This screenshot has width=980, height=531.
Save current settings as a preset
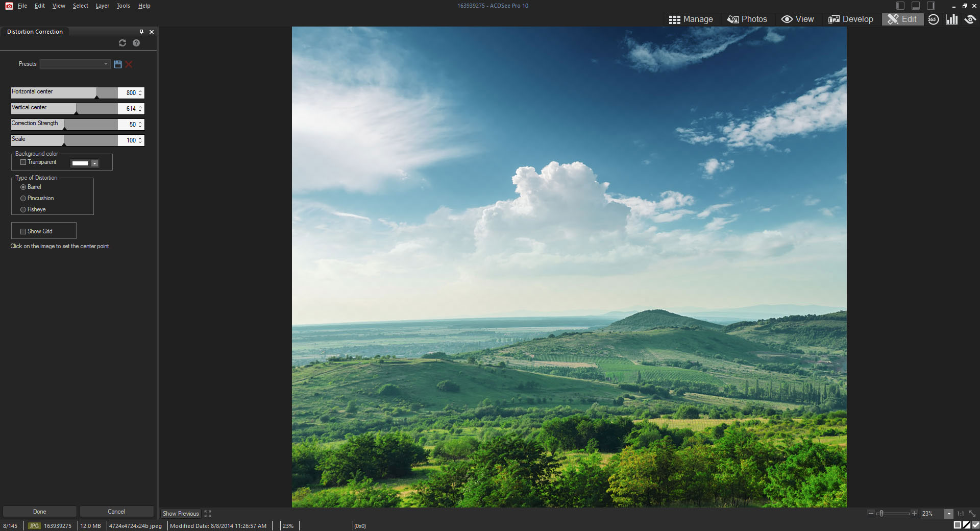pyautogui.click(x=117, y=64)
